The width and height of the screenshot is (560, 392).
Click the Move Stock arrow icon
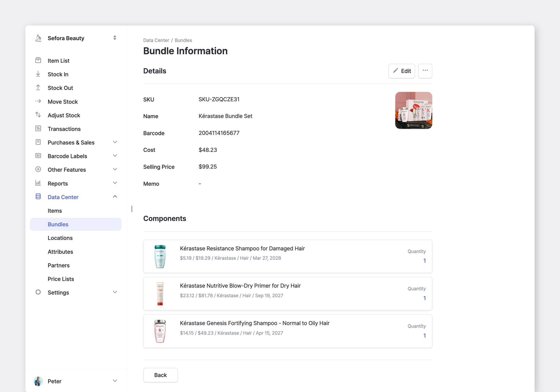pos(38,101)
